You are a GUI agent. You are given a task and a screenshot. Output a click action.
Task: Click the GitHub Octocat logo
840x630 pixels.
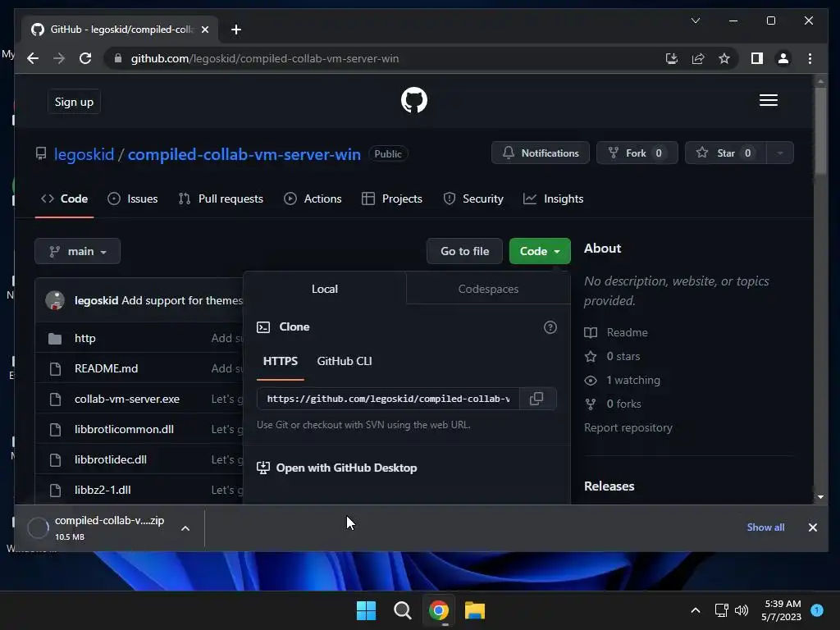414,100
